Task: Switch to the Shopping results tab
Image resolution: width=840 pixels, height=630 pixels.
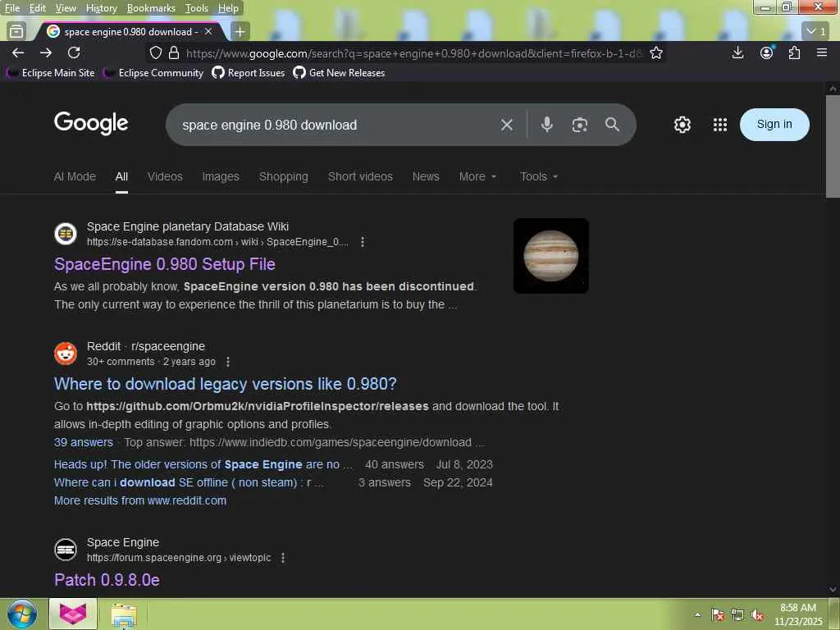Action: [283, 176]
